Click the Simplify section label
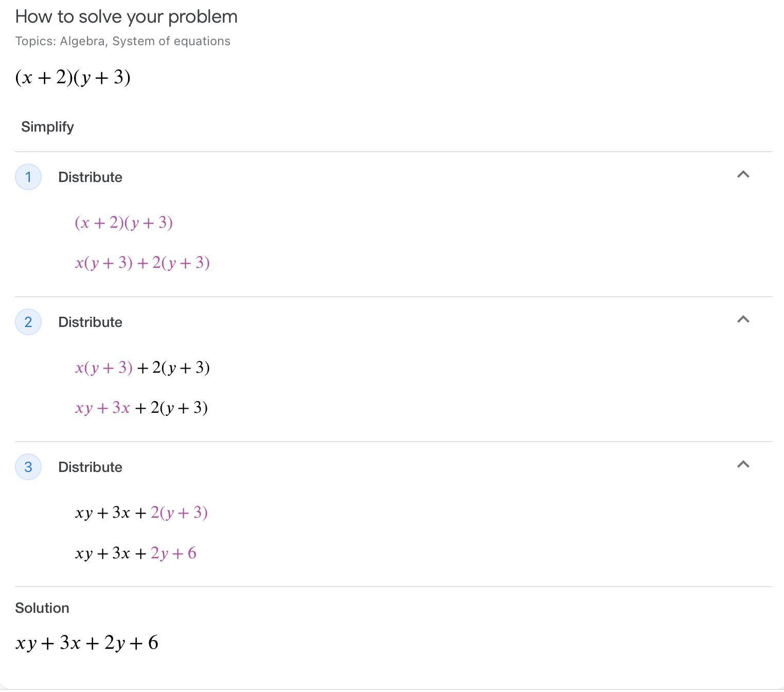The height and width of the screenshot is (692, 784). (47, 127)
